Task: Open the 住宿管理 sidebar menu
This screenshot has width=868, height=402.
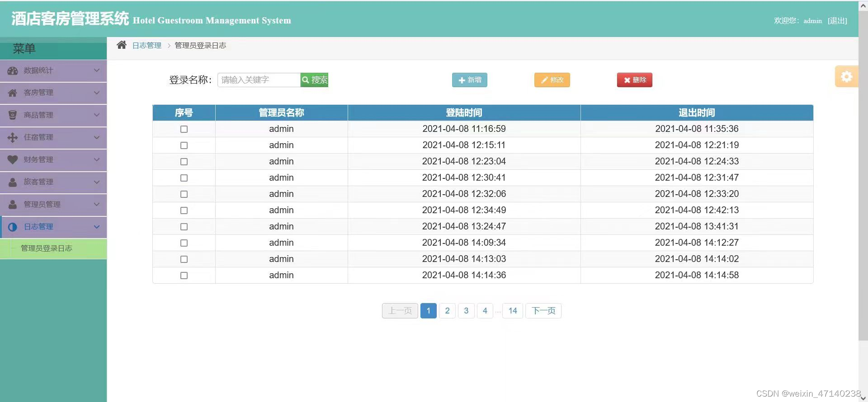Action: click(x=53, y=138)
